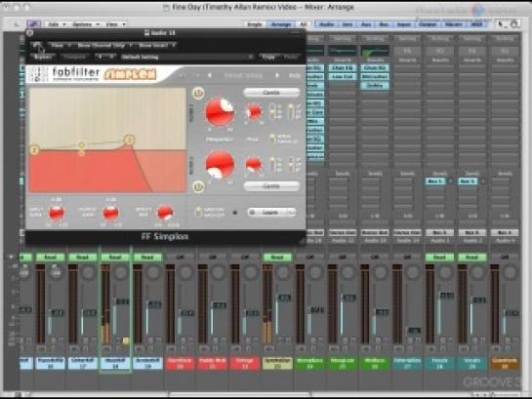Image resolution: width=532 pixels, height=399 pixels.
Task: Toggle power button of the upper filter
Action: click(x=198, y=93)
